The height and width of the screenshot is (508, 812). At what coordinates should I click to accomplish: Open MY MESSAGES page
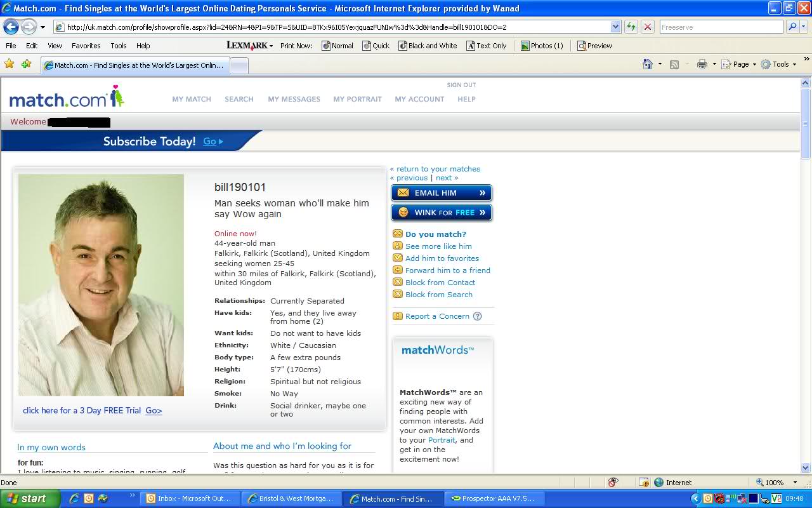pos(294,99)
